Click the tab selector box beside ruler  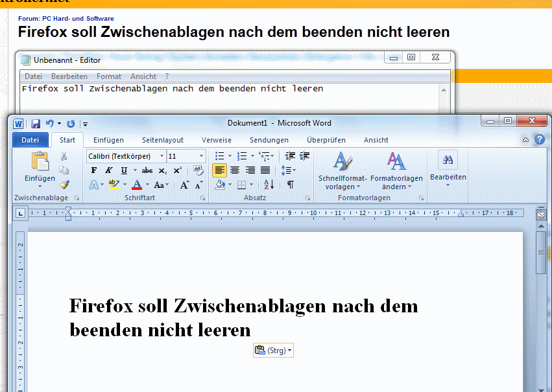coord(21,213)
